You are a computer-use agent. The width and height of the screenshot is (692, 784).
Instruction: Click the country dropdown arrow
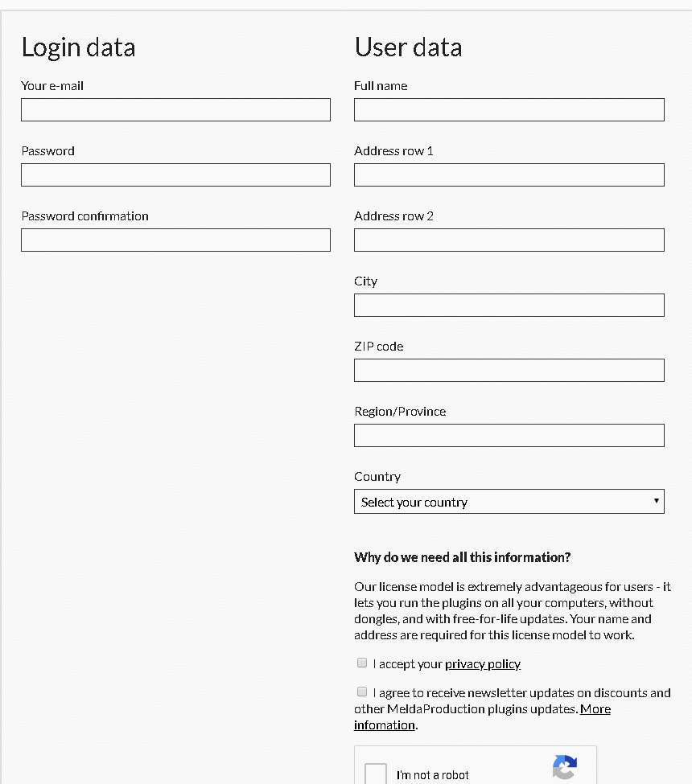[x=657, y=501]
